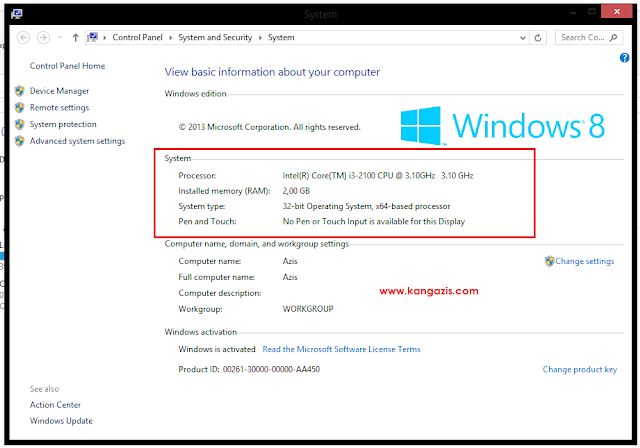Image resolution: width=640 pixels, height=448 pixels.
Task: Open Windows Update under See also
Action: 61,421
